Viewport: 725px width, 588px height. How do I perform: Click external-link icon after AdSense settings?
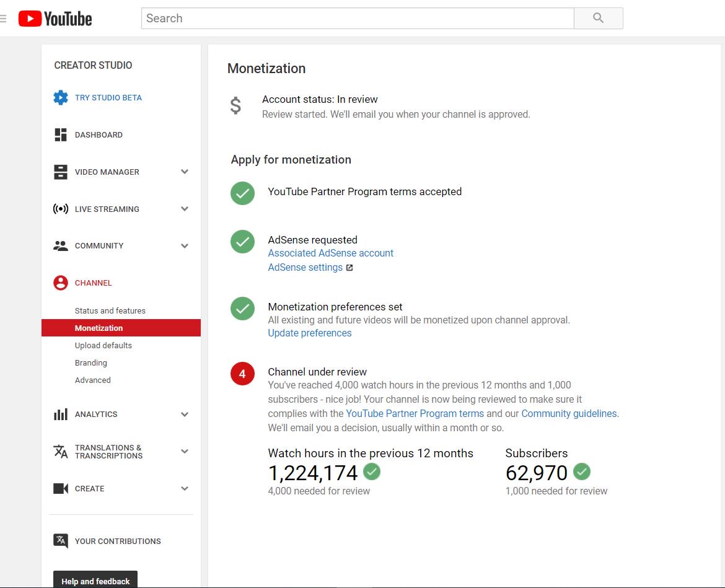(x=349, y=268)
